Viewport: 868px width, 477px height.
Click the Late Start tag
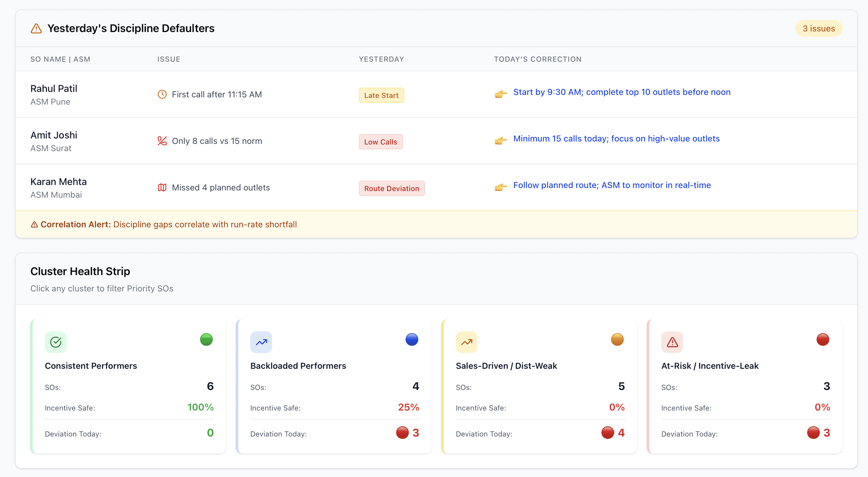point(381,95)
